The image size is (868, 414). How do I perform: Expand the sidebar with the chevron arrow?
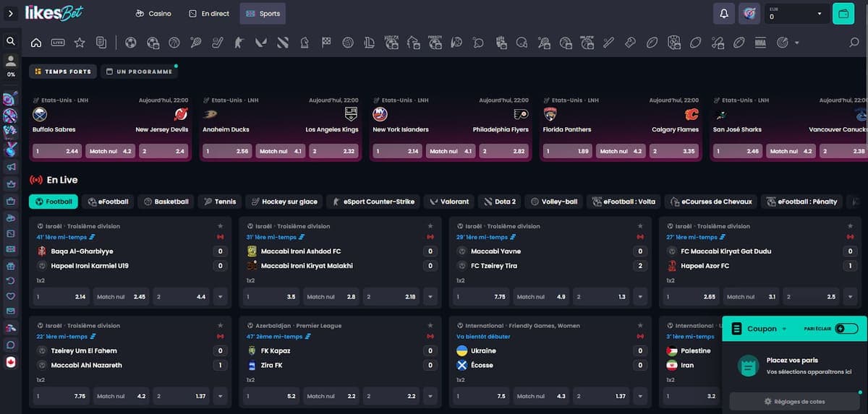click(x=10, y=14)
